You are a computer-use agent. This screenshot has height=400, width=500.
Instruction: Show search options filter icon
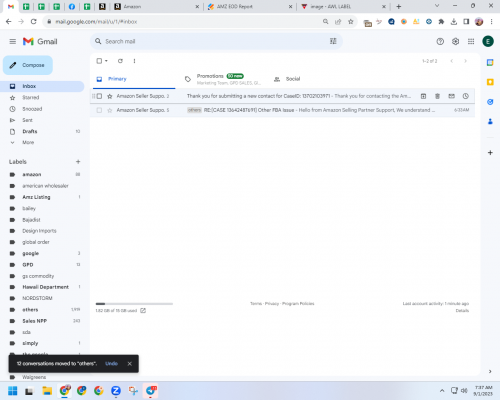point(333,41)
